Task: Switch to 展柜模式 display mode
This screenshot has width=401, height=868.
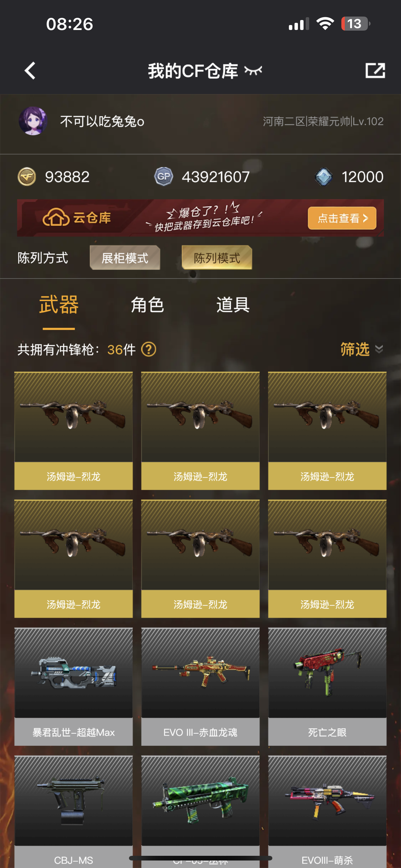Action: pyautogui.click(x=125, y=258)
